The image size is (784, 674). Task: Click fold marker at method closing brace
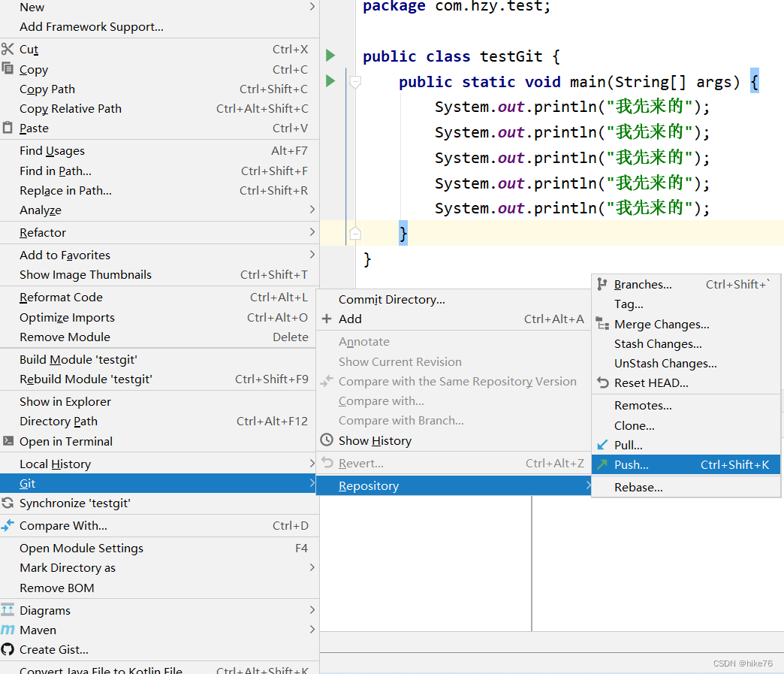tap(355, 233)
